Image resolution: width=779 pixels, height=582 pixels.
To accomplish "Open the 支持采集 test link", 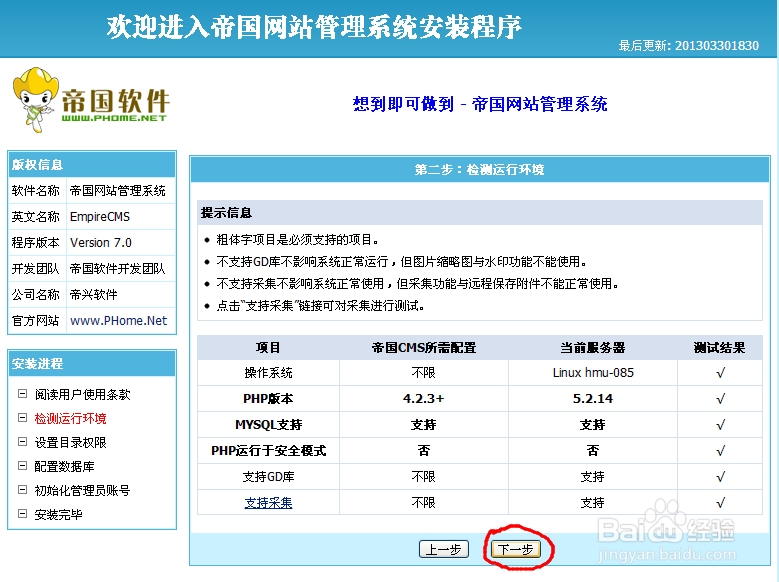I will coord(268,502).
